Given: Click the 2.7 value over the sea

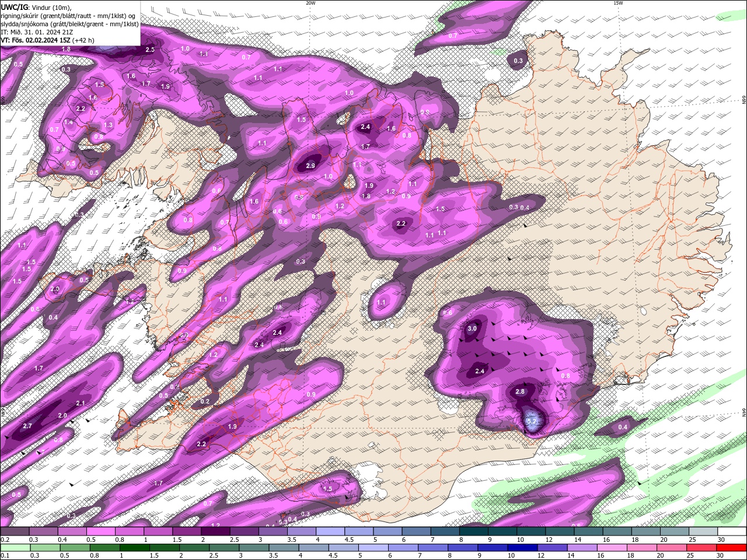Looking at the screenshot, I should pos(27,426).
